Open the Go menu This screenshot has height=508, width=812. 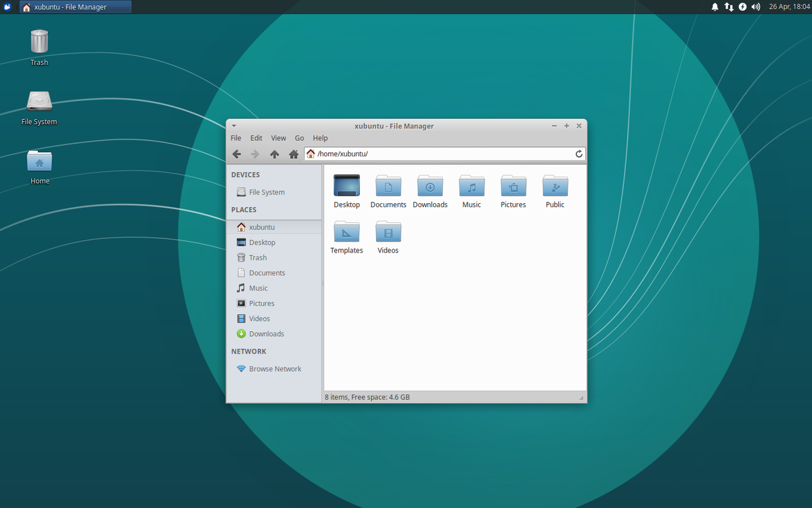point(299,137)
